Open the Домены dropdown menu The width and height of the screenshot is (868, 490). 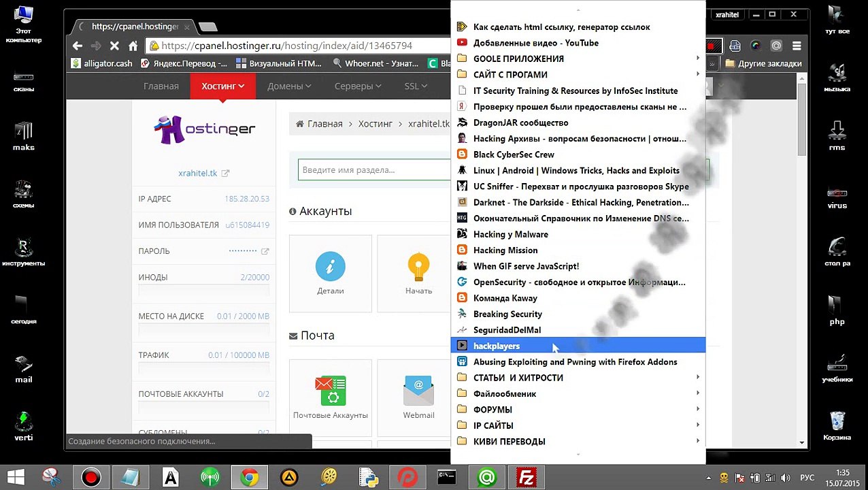click(x=289, y=86)
